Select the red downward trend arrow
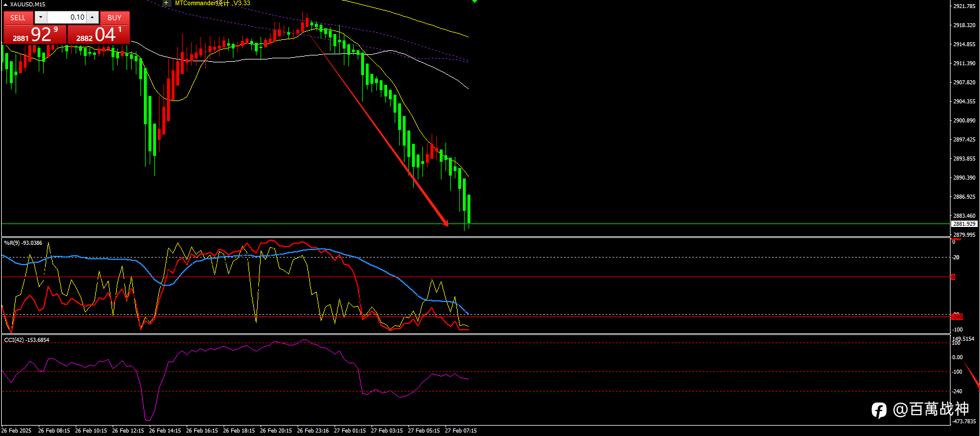 click(377, 127)
